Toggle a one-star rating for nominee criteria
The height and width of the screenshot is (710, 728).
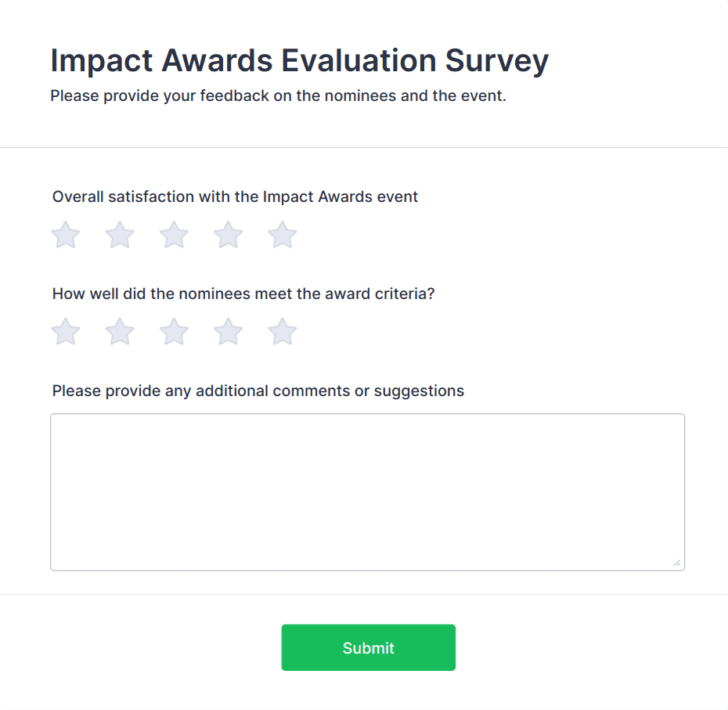[x=65, y=331]
